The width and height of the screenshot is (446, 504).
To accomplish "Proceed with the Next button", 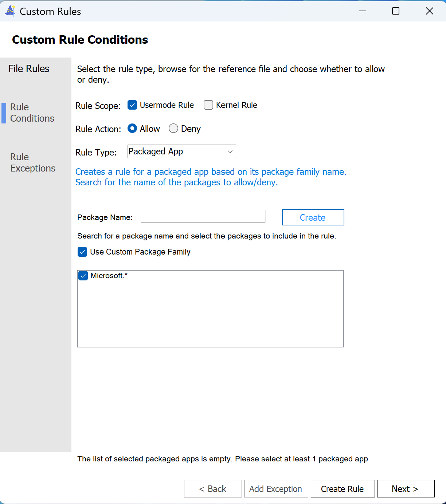I will click(406, 489).
